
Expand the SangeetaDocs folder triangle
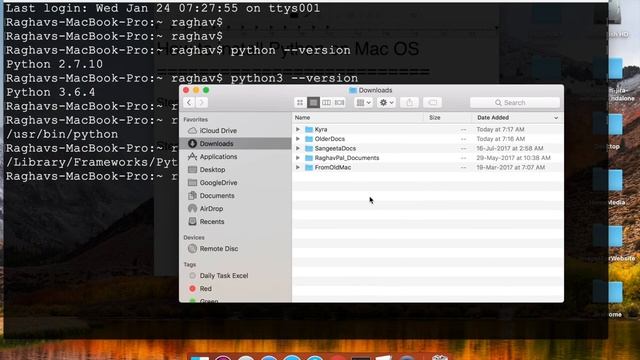298,148
